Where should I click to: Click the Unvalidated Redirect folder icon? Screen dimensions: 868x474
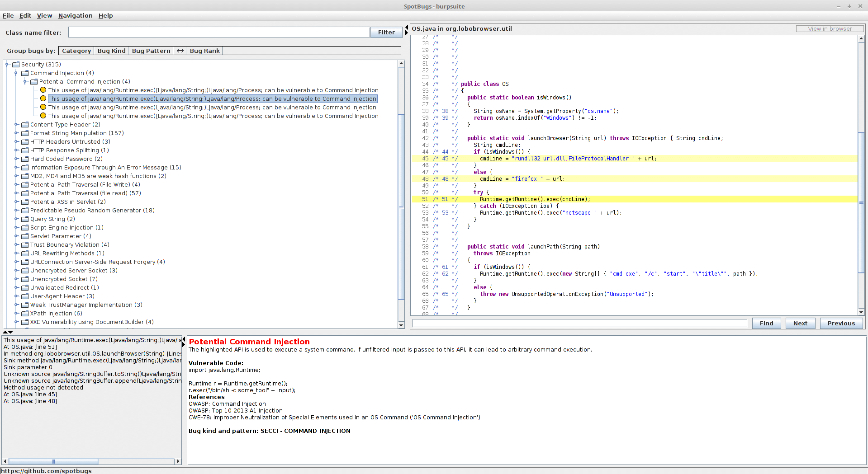coord(25,288)
